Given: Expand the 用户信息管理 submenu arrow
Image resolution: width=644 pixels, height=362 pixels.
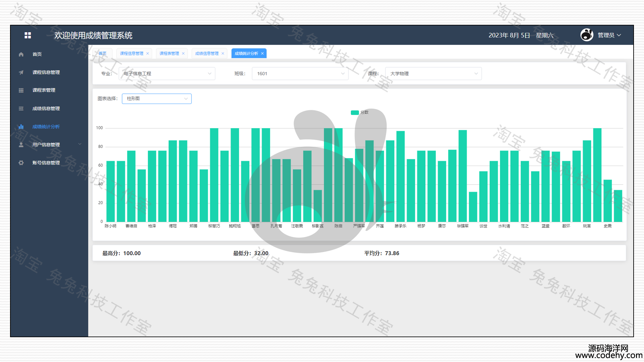Looking at the screenshot, I should [x=80, y=144].
